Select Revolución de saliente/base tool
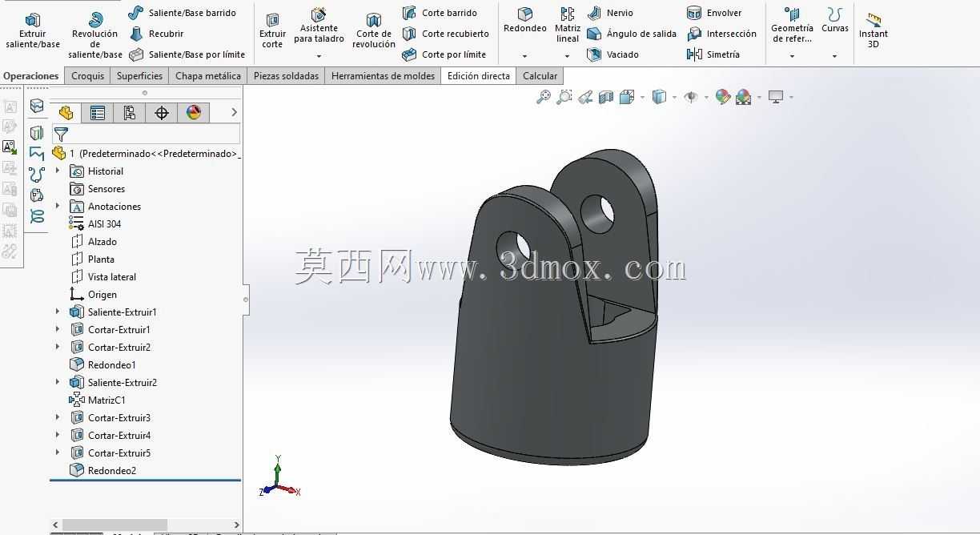The height and width of the screenshot is (535, 980). 95,35
